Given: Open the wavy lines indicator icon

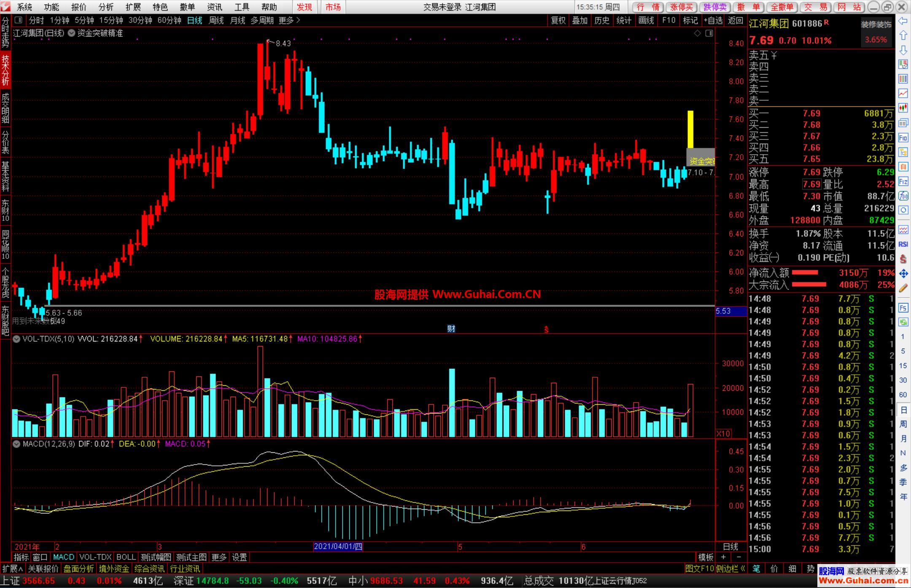Looking at the screenshot, I should point(903,230).
